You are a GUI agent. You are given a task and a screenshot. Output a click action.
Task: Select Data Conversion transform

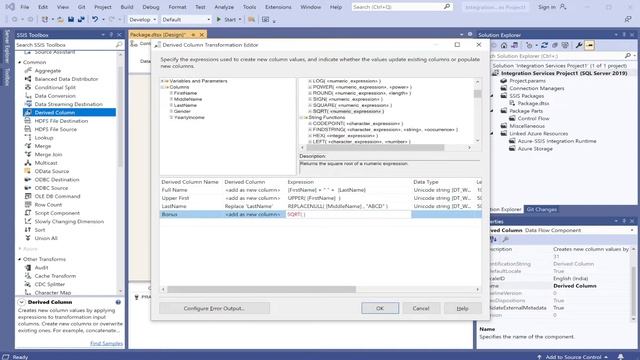click(55, 96)
